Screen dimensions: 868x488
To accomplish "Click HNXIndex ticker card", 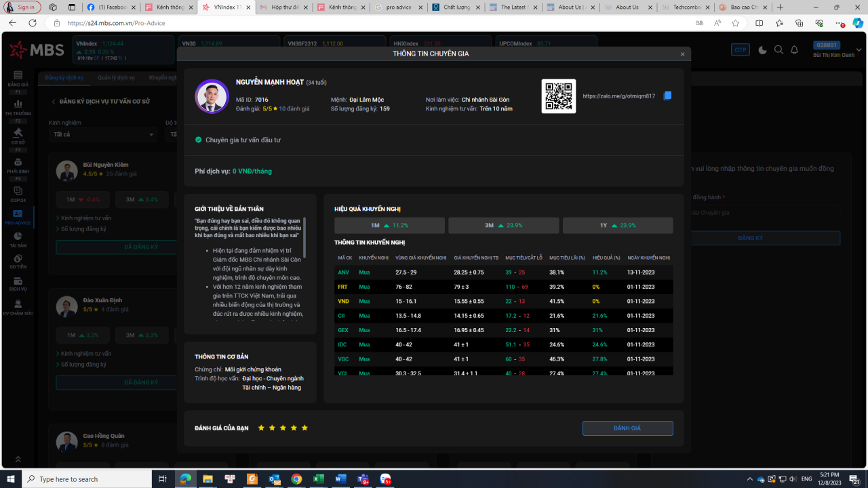I will pos(440,49).
